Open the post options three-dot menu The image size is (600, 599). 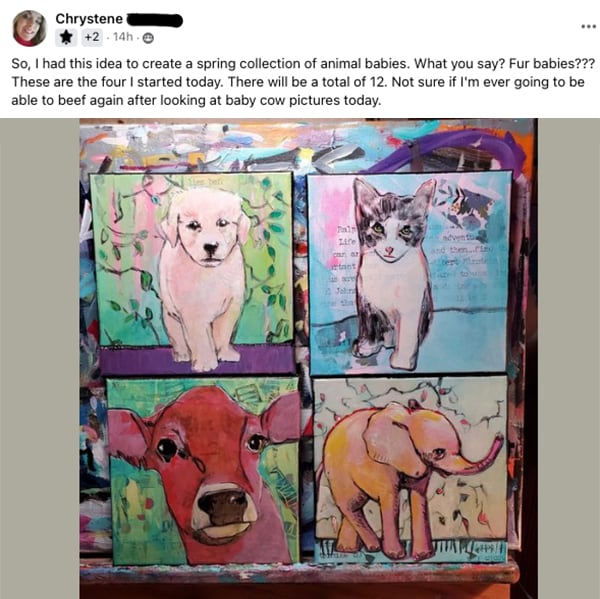589,26
